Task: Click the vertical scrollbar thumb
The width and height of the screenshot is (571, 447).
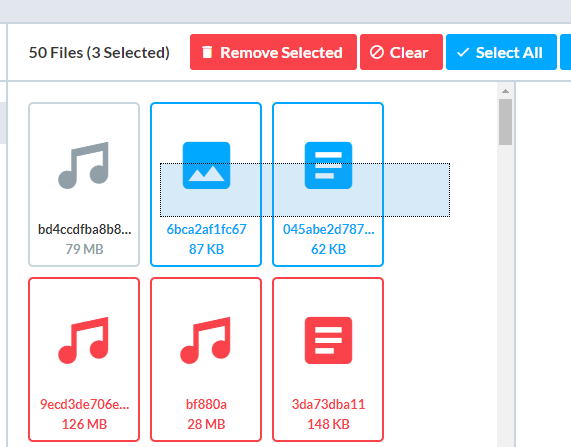Action: point(505,122)
